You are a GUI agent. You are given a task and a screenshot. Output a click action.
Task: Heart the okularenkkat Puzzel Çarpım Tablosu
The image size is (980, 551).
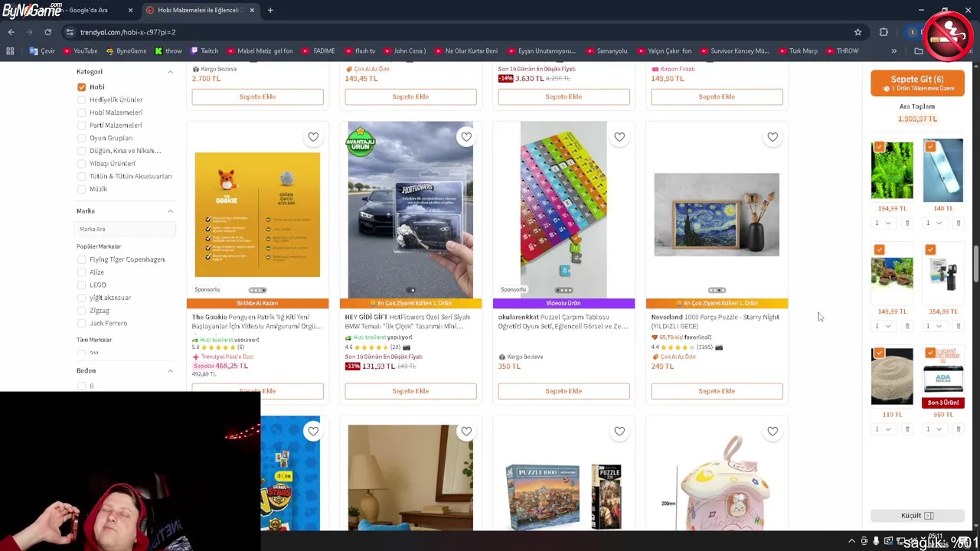click(x=619, y=137)
